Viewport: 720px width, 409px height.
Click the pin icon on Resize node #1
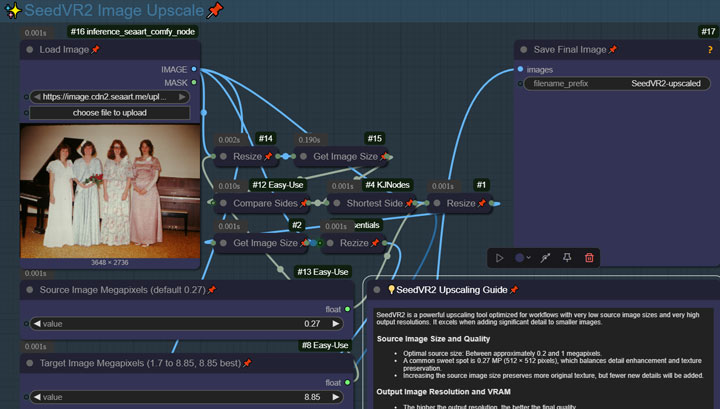[x=481, y=203]
